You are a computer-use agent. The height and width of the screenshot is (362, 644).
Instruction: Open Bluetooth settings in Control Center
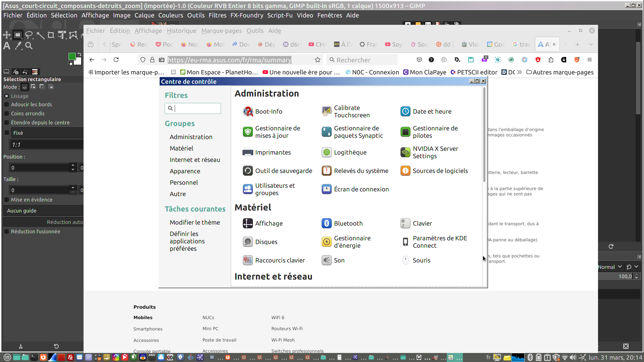point(348,223)
